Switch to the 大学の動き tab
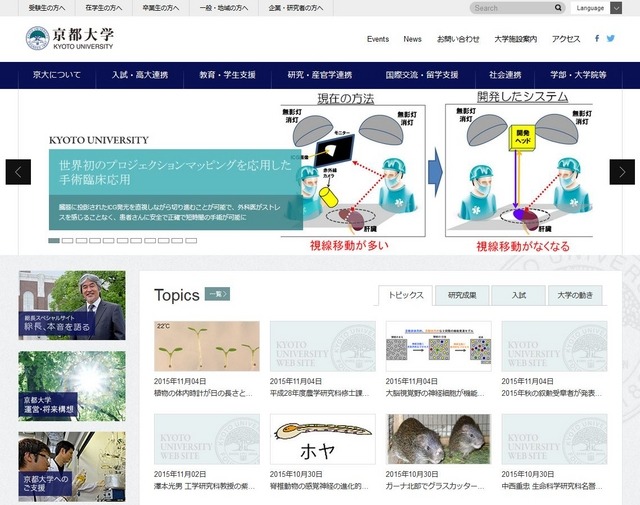This screenshot has height=505, width=640. (575, 295)
